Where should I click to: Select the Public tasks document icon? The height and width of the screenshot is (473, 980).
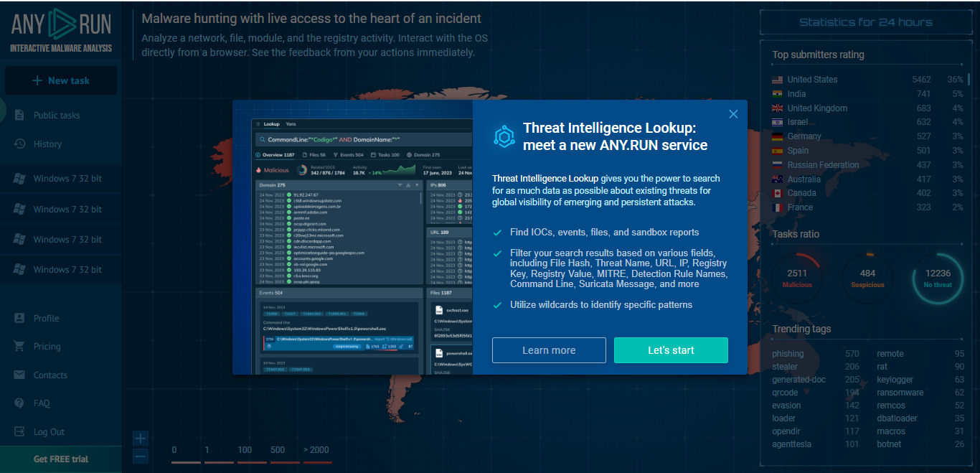[20, 115]
